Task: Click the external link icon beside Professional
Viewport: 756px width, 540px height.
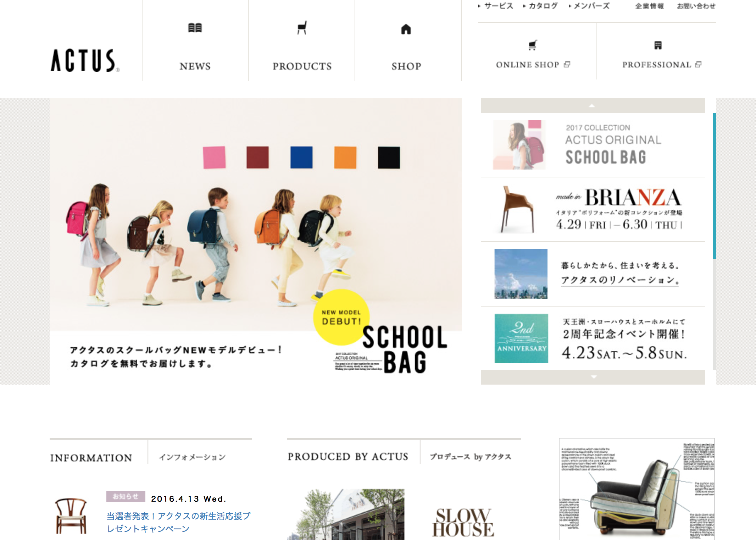Action: tap(698, 64)
